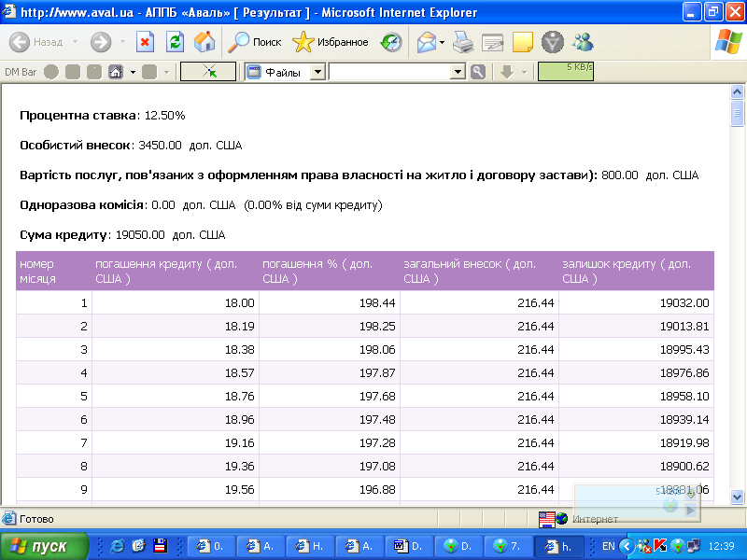Refresh the current page

pyautogui.click(x=175, y=42)
